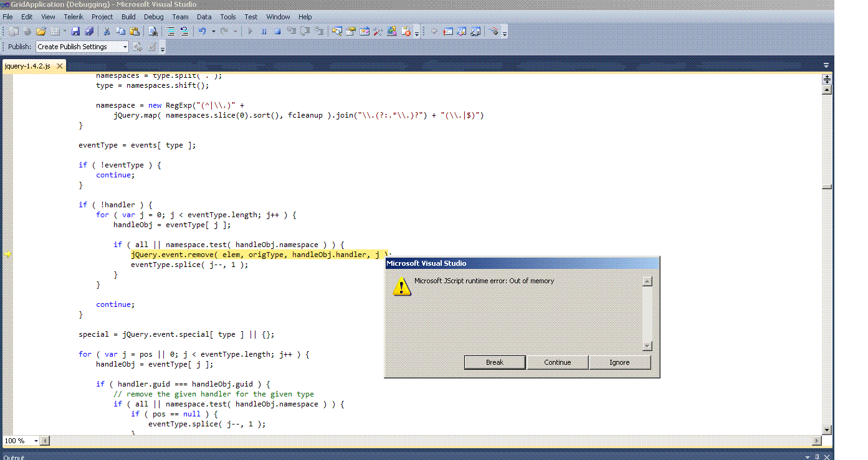Close the jquery-1.4.2.js tab
This screenshot has width=868, height=460.
(x=60, y=65)
